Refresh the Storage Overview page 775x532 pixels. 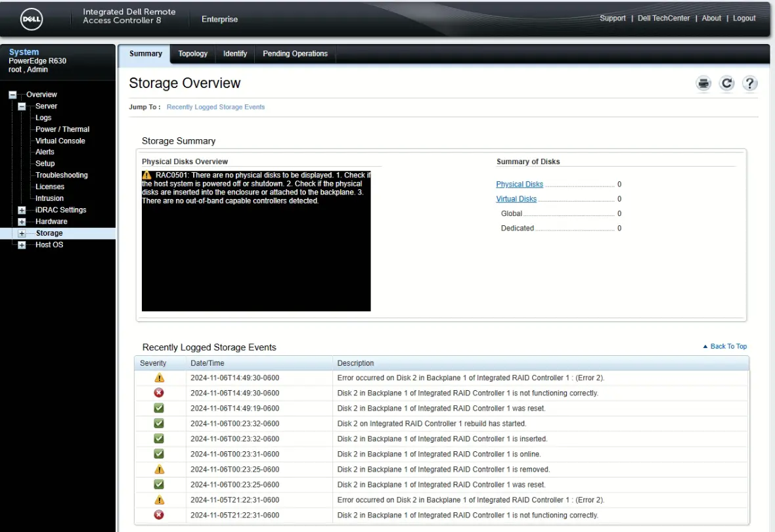click(726, 83)
